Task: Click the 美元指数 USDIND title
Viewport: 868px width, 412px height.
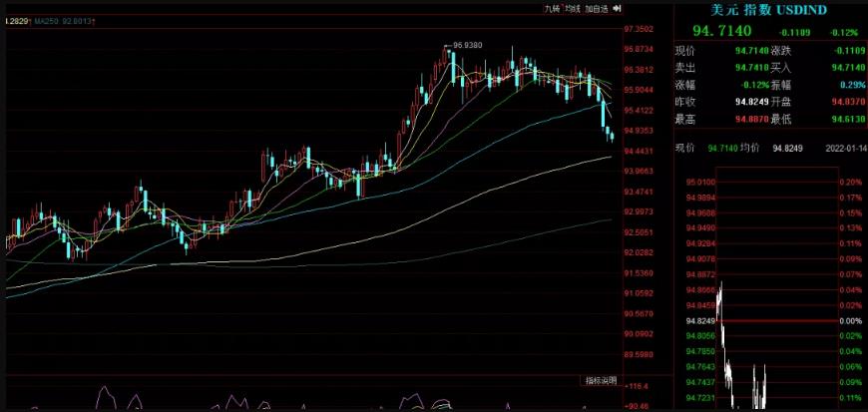Action: (770, 9)
